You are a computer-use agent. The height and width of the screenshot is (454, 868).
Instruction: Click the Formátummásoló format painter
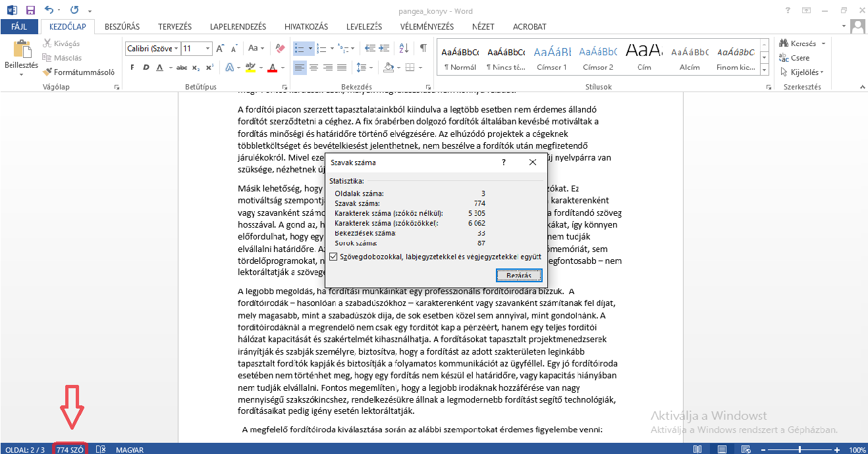click(79, 72)
